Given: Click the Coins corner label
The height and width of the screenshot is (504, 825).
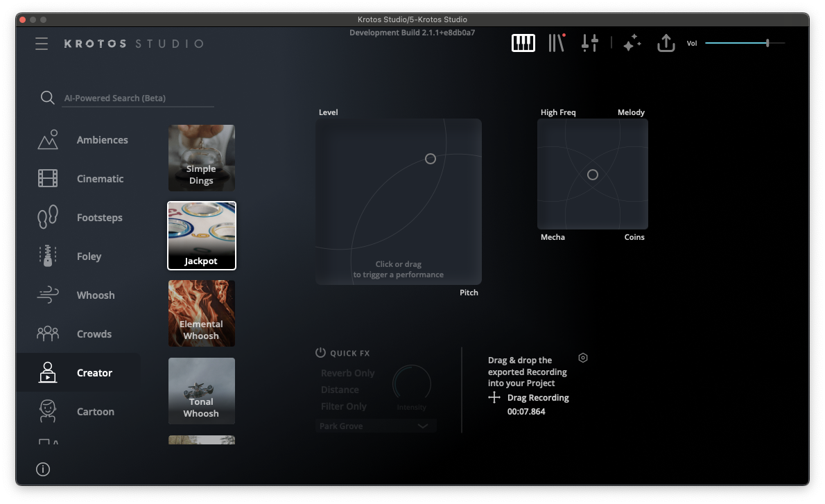Looking at the screenshot, I should point(634,237).
